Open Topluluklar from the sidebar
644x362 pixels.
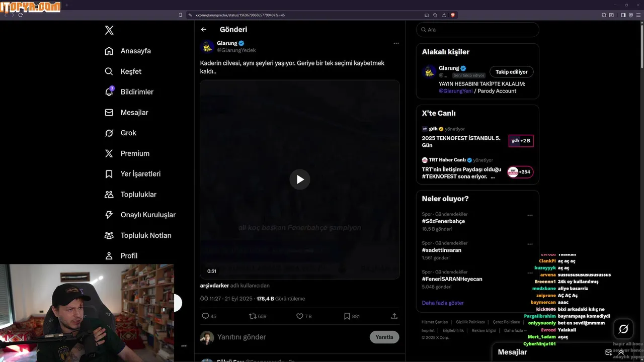click(x=130, y=194)
